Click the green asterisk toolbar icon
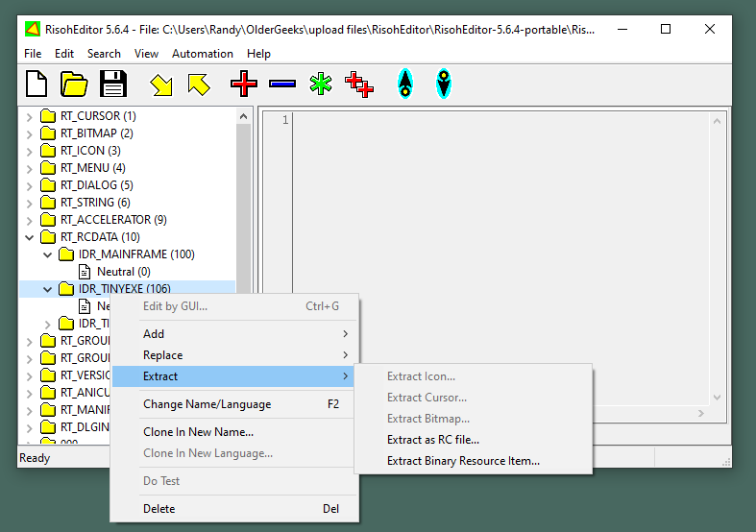 click(321, 84)
